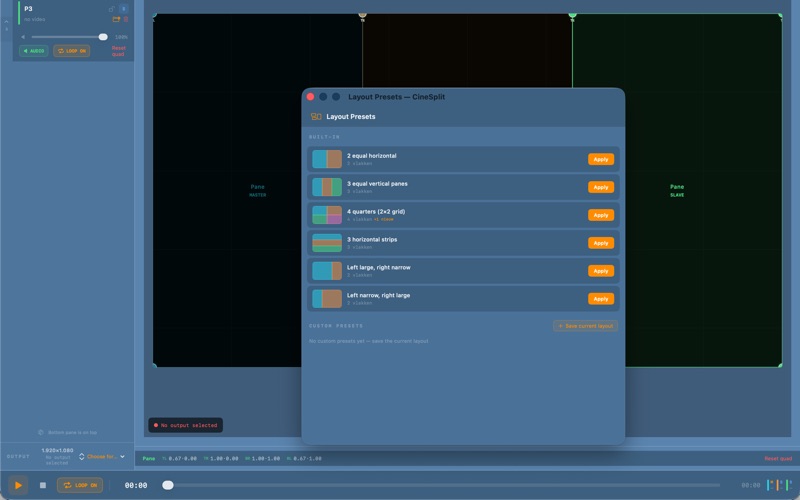Screen dimensions: 800x500
Task: Click the Left narrow, right large thumbnail
Action: [327, 299]
